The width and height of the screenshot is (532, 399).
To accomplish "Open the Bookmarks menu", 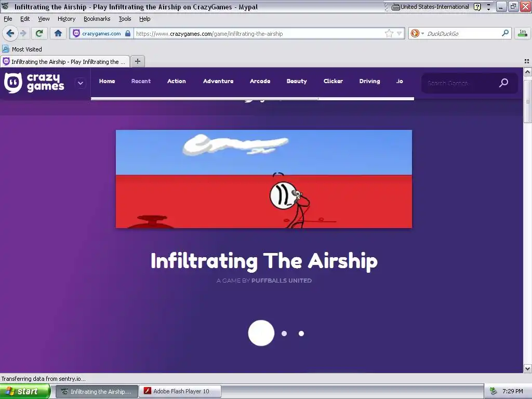I will 97,19.
